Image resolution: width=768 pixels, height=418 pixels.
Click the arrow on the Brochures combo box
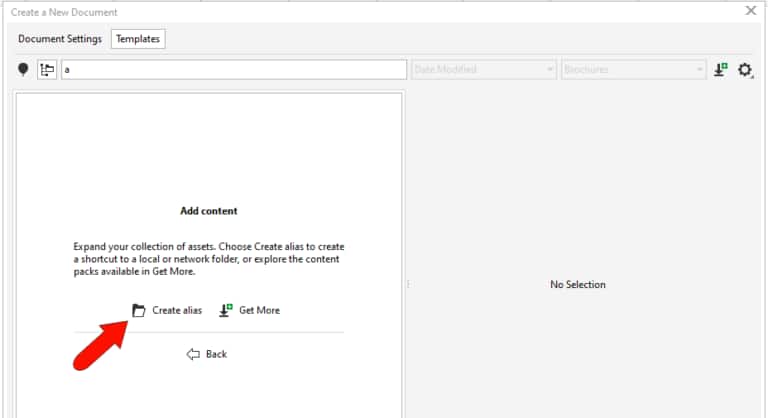pos(700,70)
